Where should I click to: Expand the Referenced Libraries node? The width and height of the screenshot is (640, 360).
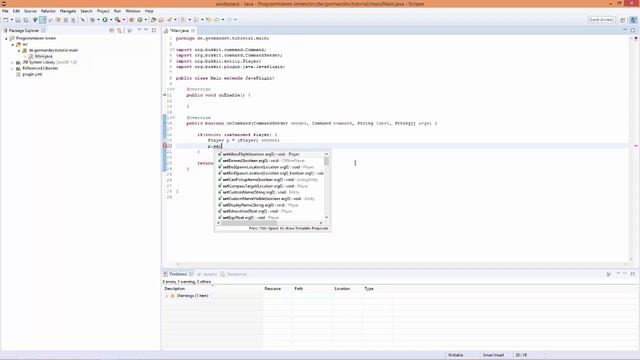tap(13, 69)
